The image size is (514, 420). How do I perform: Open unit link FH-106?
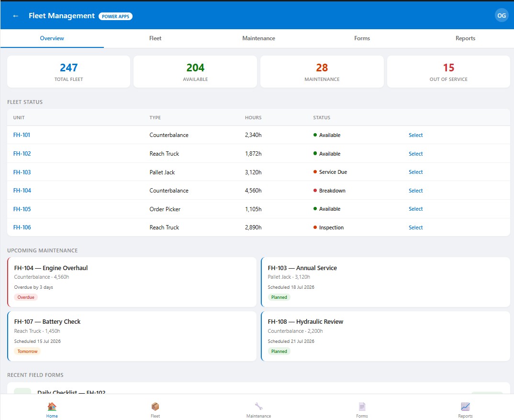(22, 227)
